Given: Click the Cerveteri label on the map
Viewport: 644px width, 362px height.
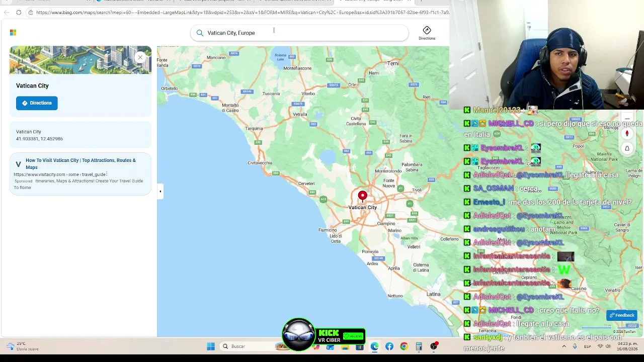Looking at the screenshot, I should click(x=306, y=184).
